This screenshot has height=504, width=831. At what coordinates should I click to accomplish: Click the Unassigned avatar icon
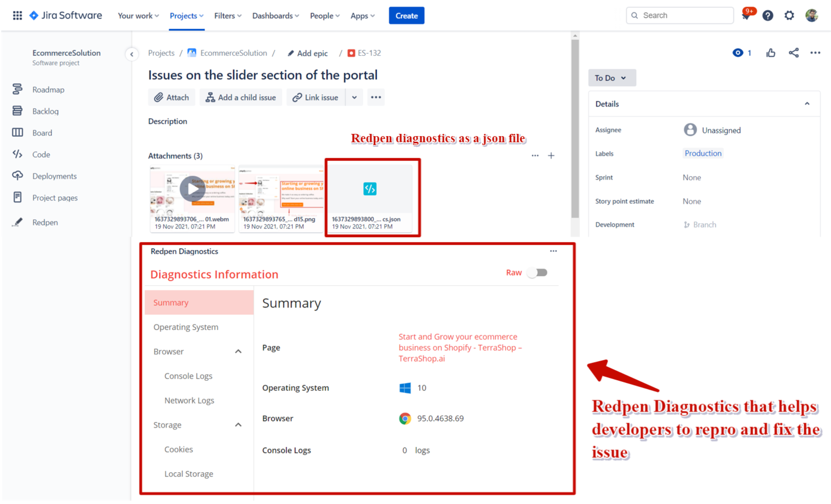[x=690, y=130]
